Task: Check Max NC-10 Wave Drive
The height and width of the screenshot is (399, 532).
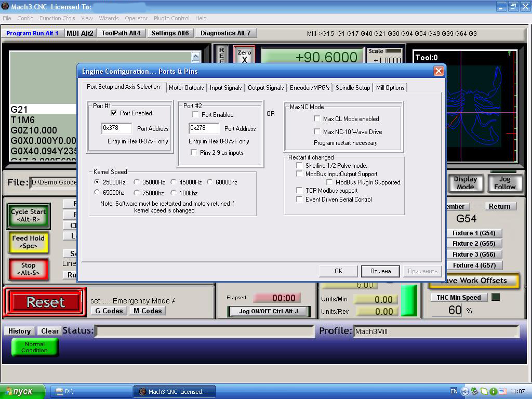Action: (x=317, y=131)
